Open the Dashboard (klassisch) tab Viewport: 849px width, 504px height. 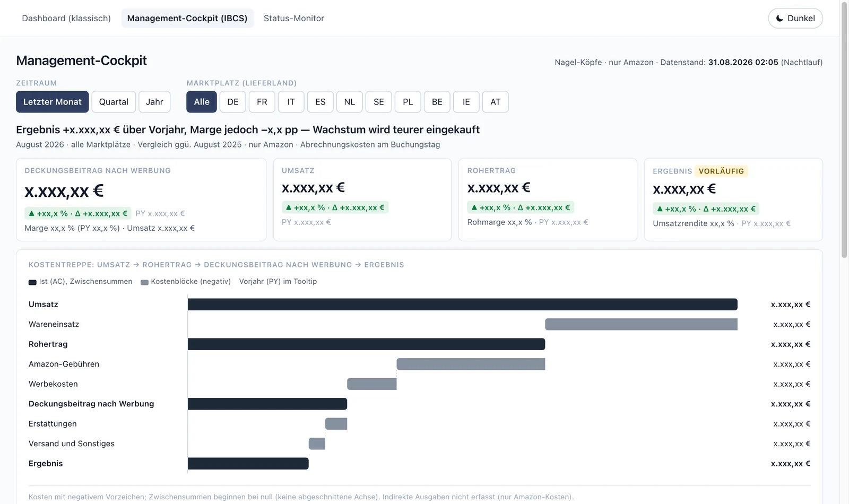66,18
